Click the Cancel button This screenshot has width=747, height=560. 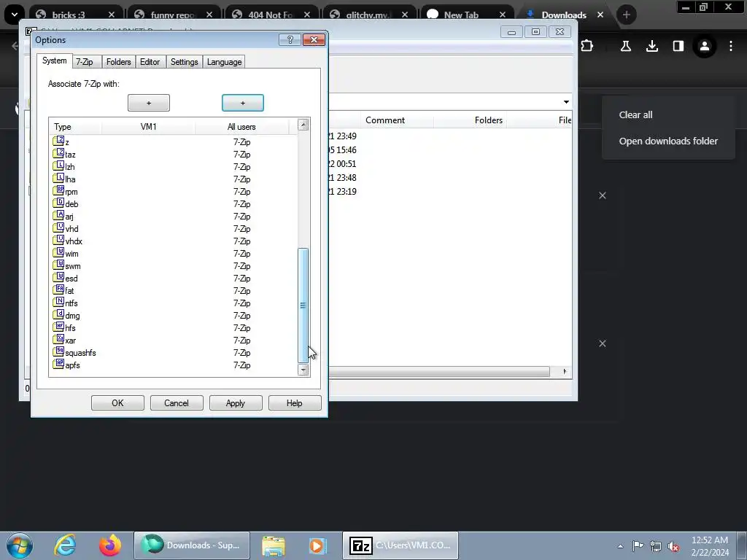coord(177,402)
